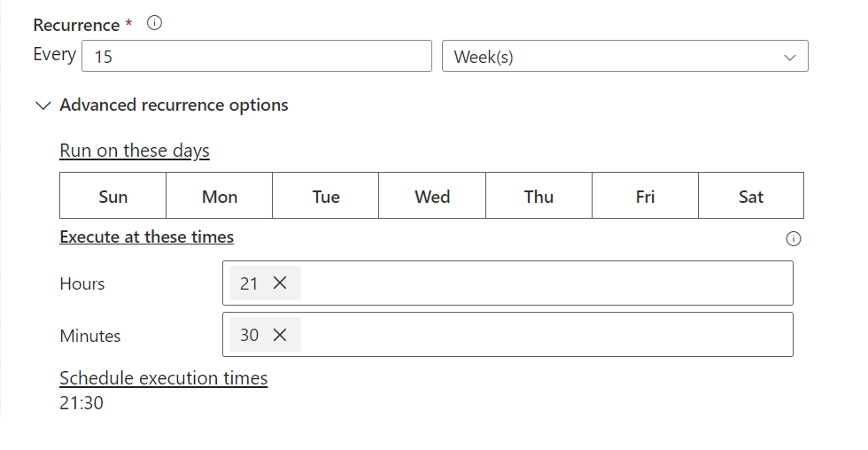The height and width of the screenshot is (450, 868).
Task: Click the Run on these days link
Action: [135, 151]
